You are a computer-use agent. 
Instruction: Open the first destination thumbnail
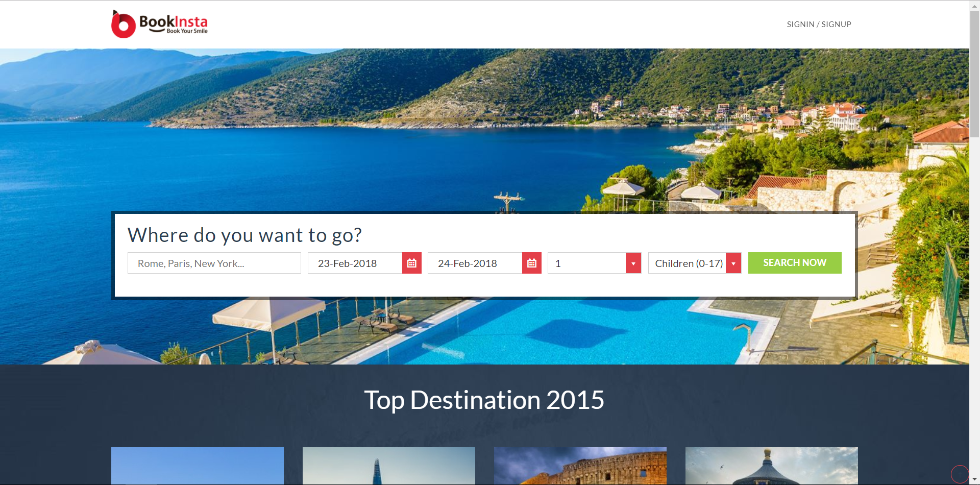[198, 466]
